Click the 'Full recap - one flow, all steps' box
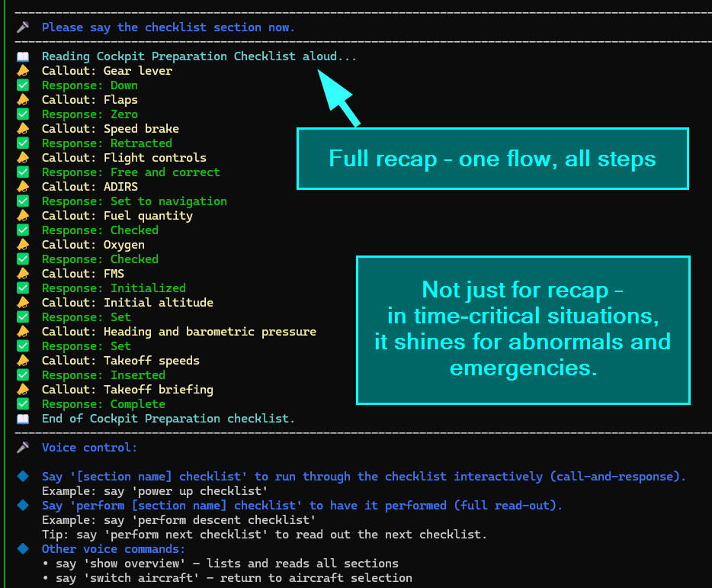 492,159
